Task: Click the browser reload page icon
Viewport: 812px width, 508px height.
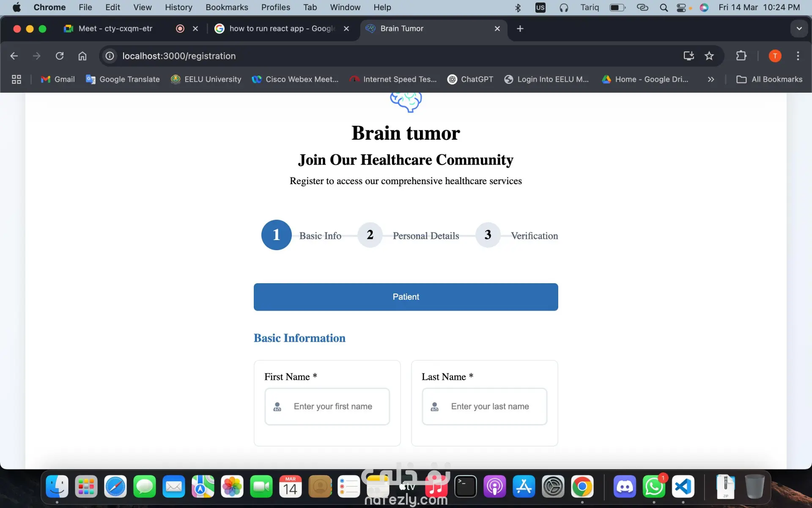Action: [x=60, y=56]
